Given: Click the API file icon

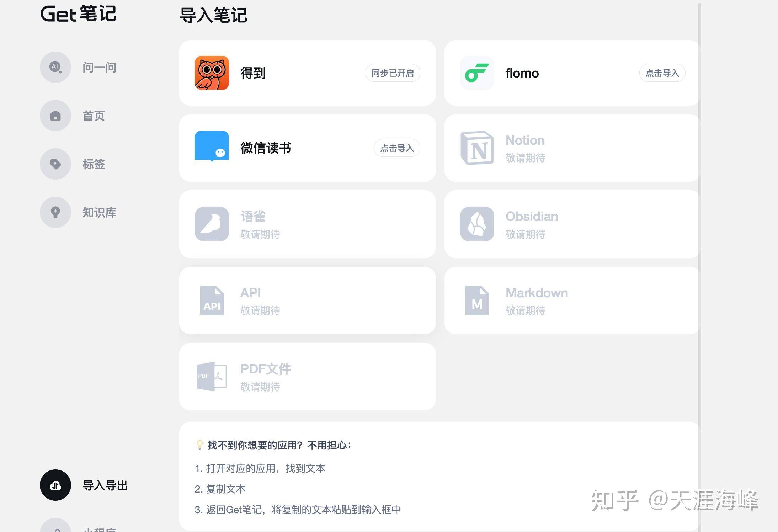Looking at the screenshot, I should point(212,300).
